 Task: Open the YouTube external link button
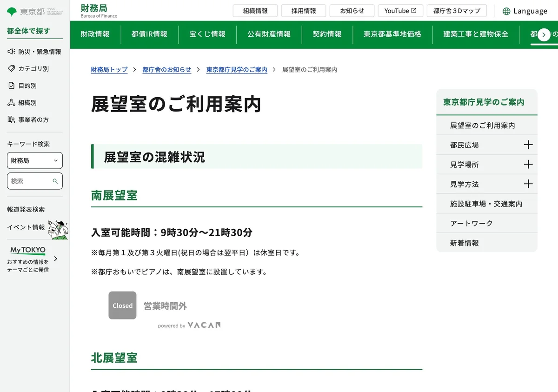(400, 11)
